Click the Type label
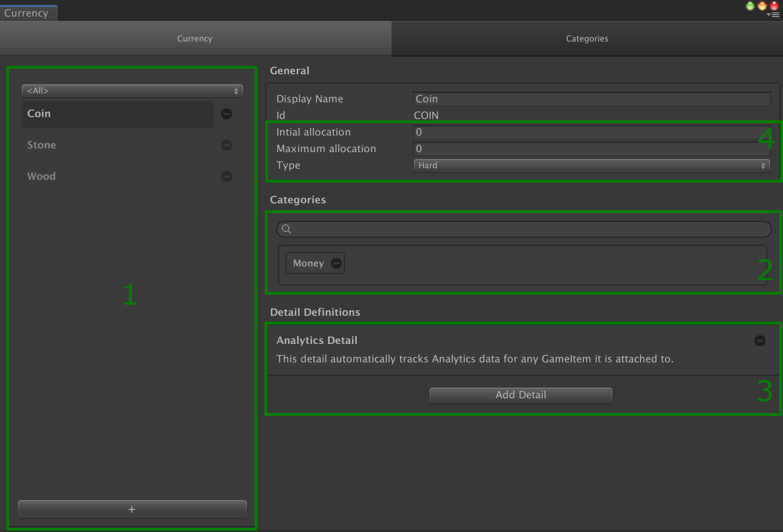Screen dimensions: 783x532 click(288, 166)
